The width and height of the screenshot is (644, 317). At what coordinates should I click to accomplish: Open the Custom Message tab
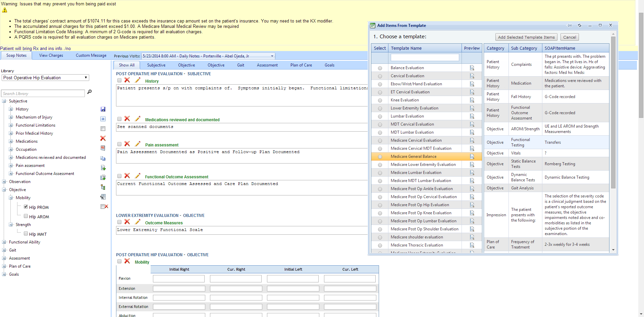tap(91, 55)
